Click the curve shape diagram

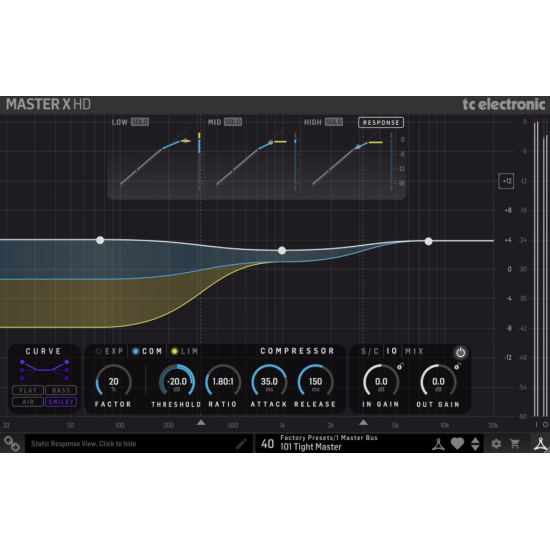click(x=44, y=370)
